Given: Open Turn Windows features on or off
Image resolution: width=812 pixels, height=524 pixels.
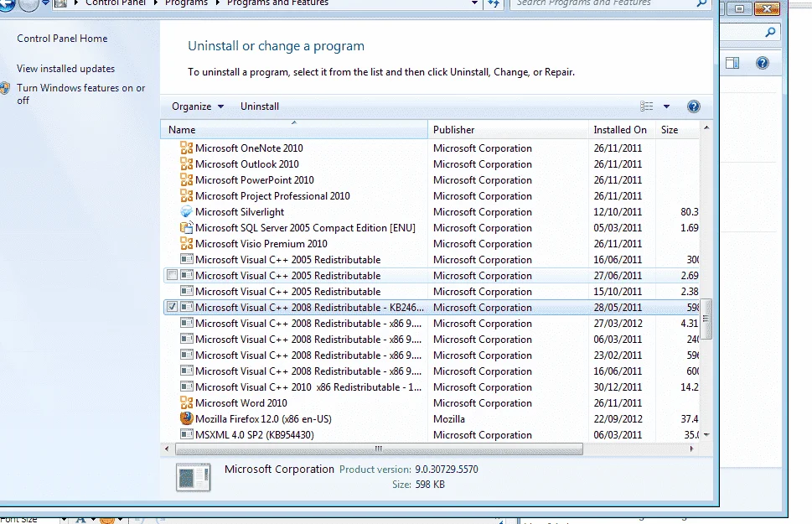Looking at the screenshot, I should (80, 94).
